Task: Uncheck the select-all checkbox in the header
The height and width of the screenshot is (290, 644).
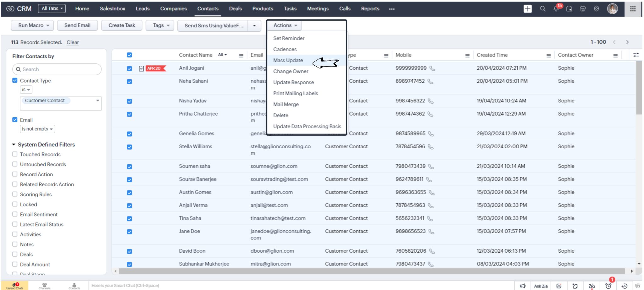Action: tap(129, 55)
